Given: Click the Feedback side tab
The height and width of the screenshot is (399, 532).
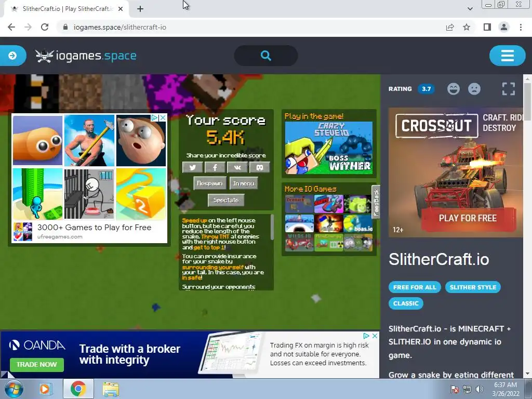Looking at the screenshot, I should coord(376,202).
